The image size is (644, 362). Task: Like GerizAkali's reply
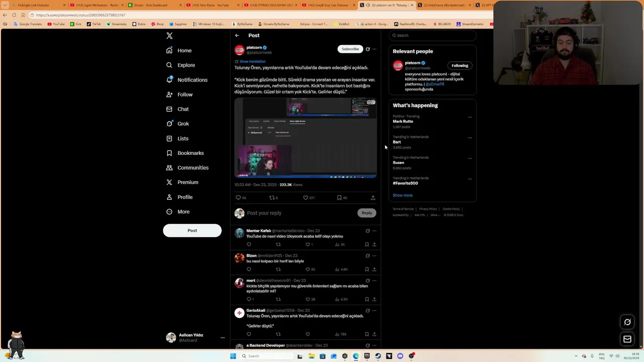[x=308, y=334]
